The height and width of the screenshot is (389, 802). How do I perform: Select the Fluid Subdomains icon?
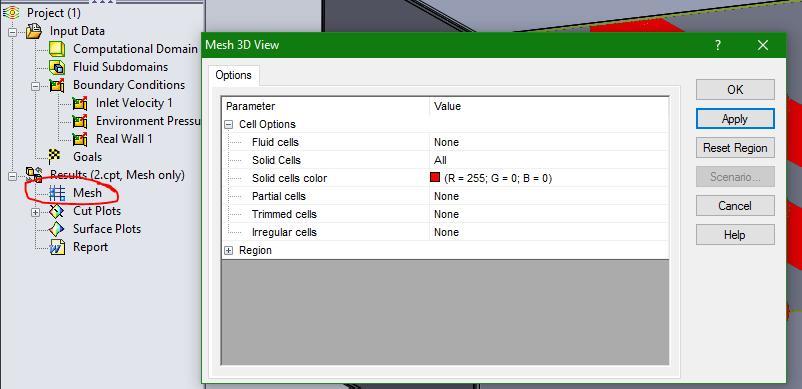(x=57, y=67)
